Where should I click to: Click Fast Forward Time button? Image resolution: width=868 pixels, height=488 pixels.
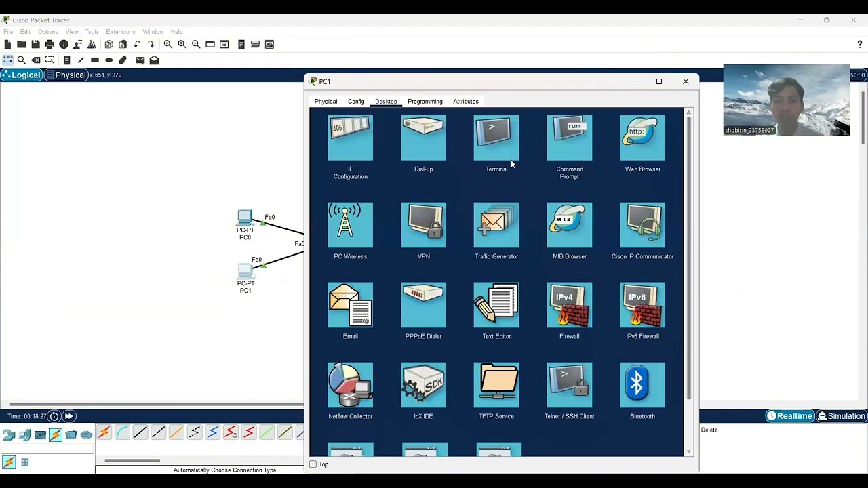68,416
